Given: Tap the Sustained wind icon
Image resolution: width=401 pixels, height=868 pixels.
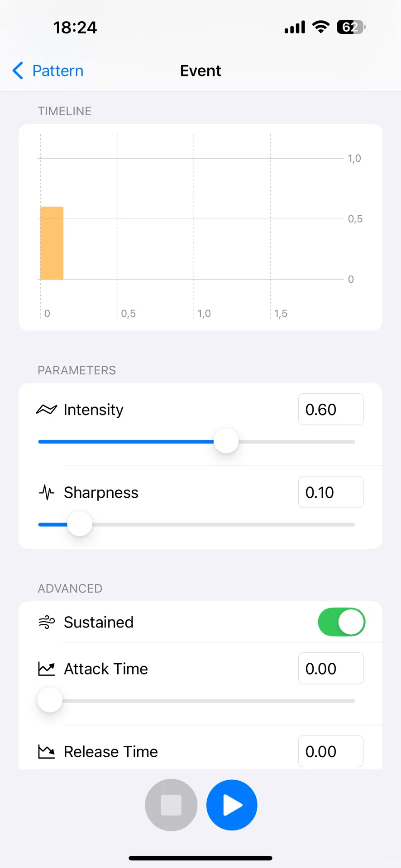Looking at the screenshot, I should point(47,623).
